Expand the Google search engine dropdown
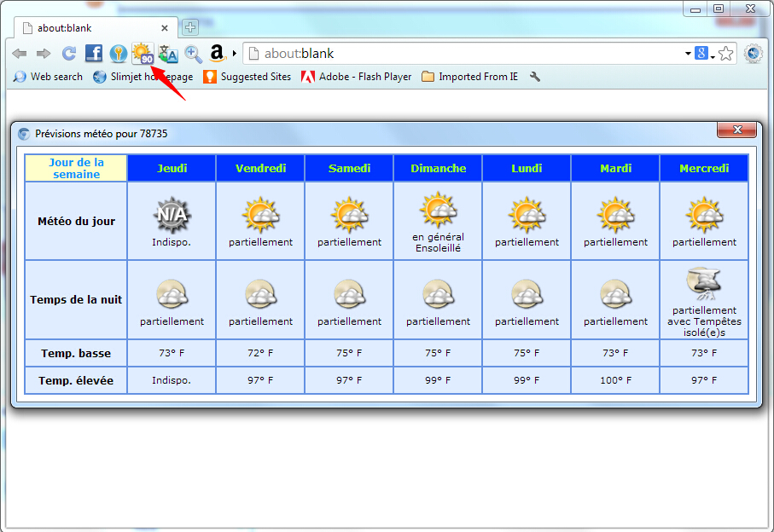 pos(704,53)
